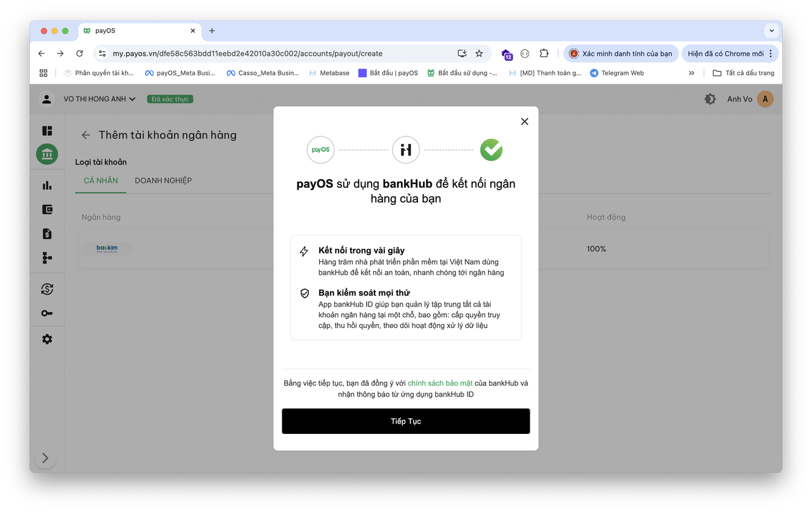The height and width of the screenshot is (512, 812).
Task: Open the Chrome apps grid in the bookmarks bar
Action: [43, 73]
